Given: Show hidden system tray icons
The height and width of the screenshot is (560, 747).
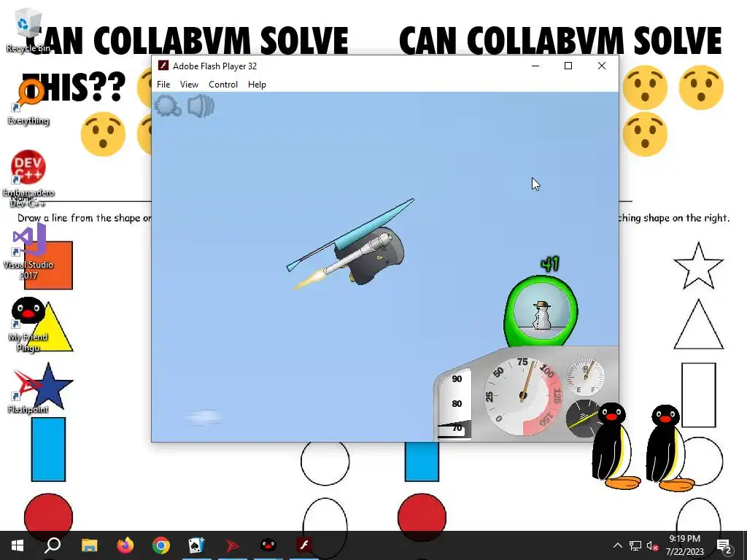Looking at the screenshot, I should (x=617, y=545).
